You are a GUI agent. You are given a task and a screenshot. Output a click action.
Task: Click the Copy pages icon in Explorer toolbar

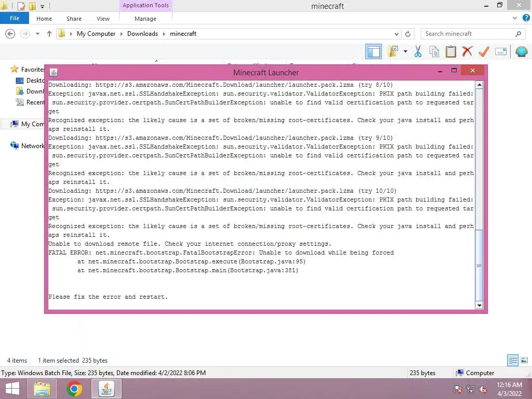click(x=434, y=51)
